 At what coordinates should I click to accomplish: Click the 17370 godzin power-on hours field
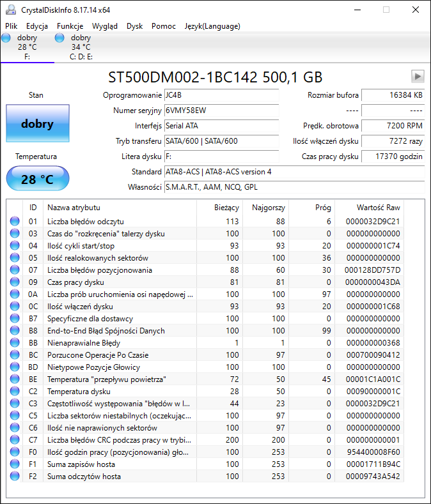tap(393, 157)
